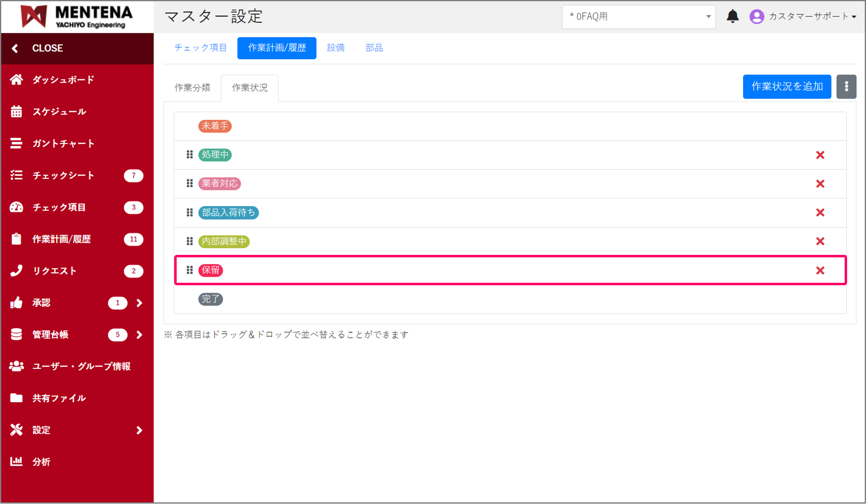This screenshot has height=504, width=866.
Task: Click the 作業状況を追加 button
Action: point(786,87)
